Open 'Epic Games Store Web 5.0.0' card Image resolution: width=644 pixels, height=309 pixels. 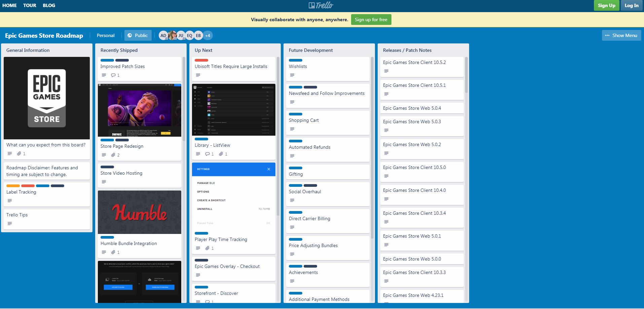click(x=422, y=259)
